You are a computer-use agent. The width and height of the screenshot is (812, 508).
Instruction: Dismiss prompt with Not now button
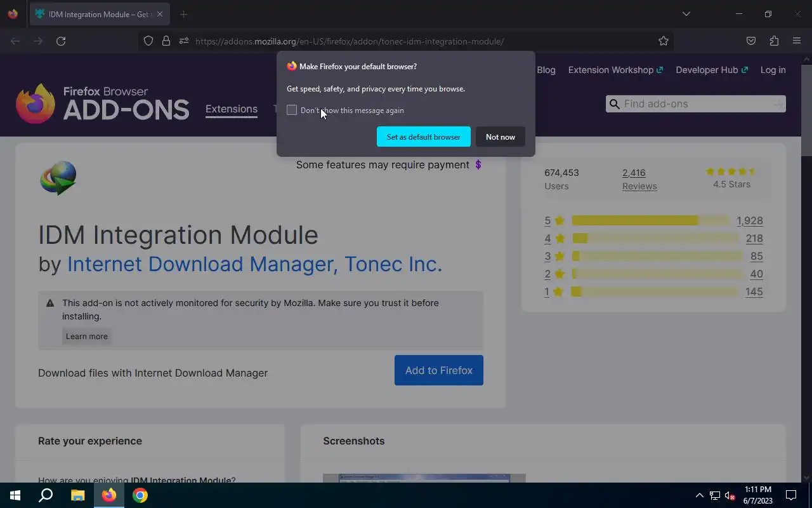click(501, 137)
